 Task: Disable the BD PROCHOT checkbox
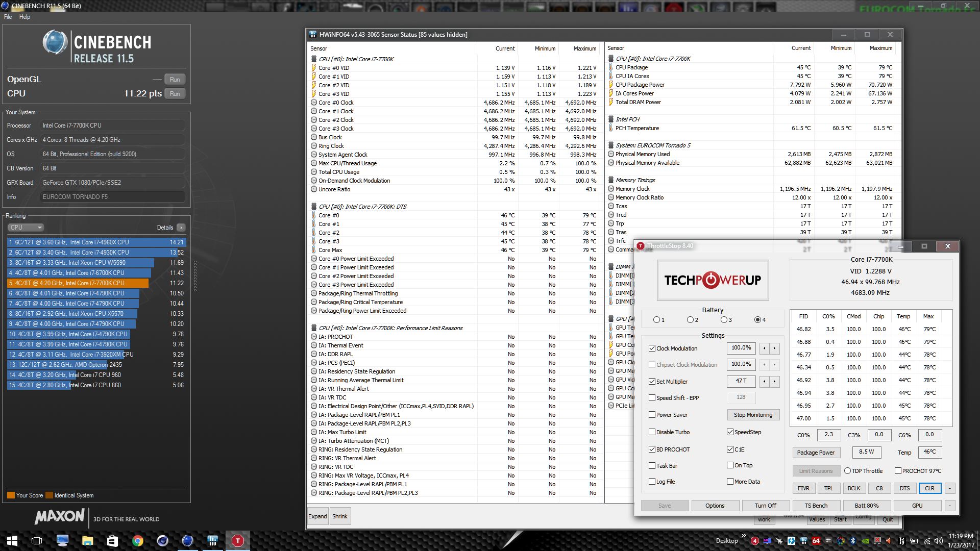point(652,449)
